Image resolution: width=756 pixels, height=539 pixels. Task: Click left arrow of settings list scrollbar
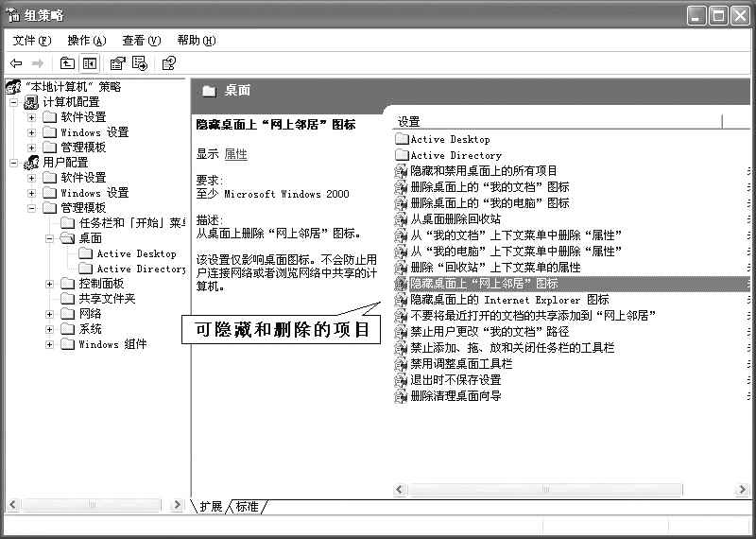click(x=400, y=490)
